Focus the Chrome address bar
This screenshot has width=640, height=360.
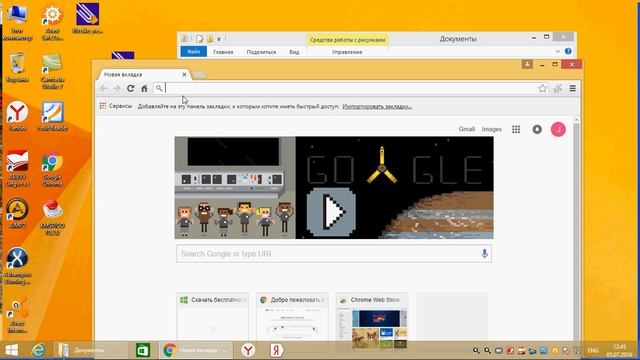[350, 88]
